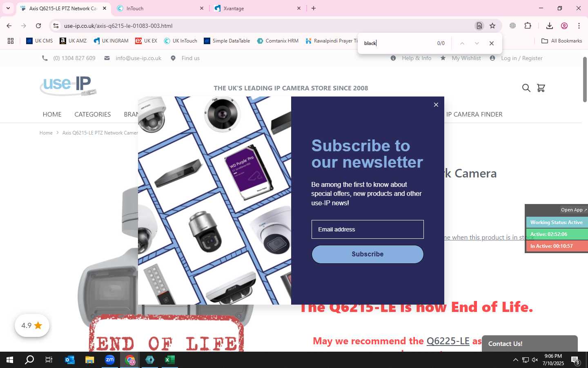Click the find bar search text field
The height and width of the screenshot is (368, 588).
tap(398, 43)
